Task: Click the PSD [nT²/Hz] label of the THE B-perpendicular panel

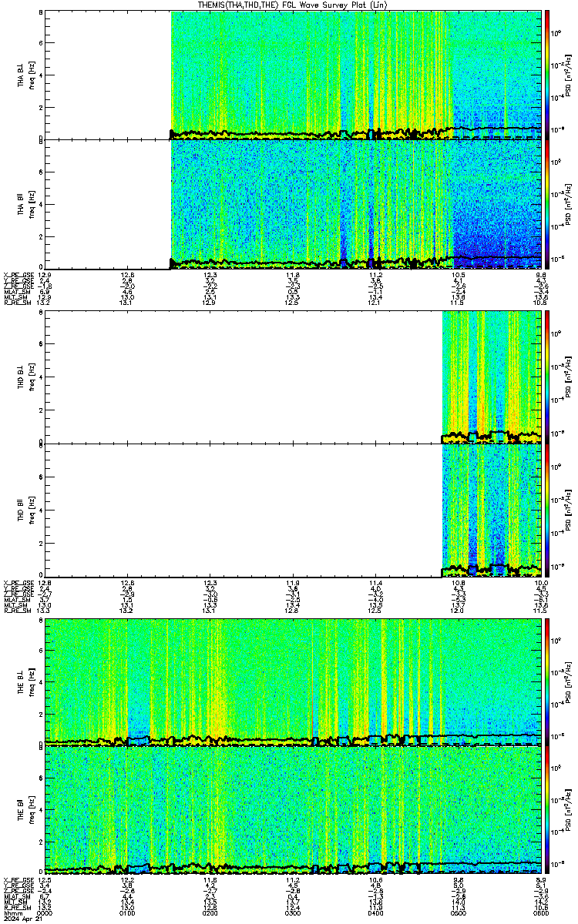Action: tap(568, 681)
